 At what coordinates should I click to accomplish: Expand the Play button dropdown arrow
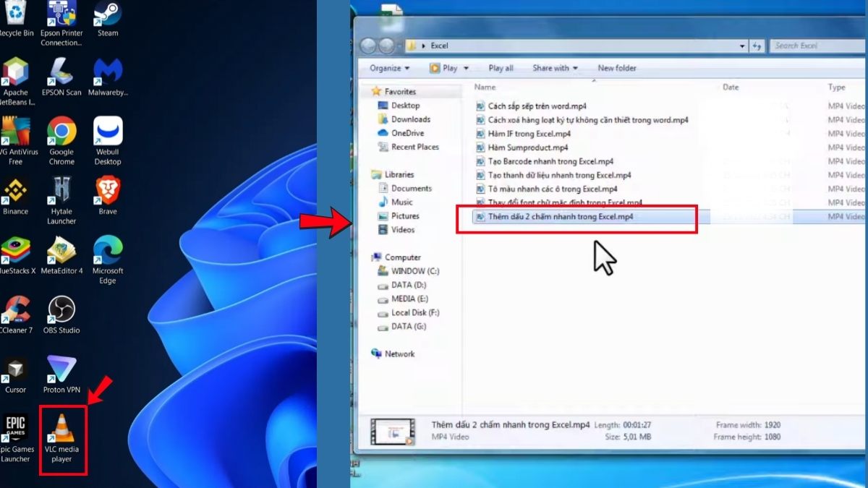(466, 68)
